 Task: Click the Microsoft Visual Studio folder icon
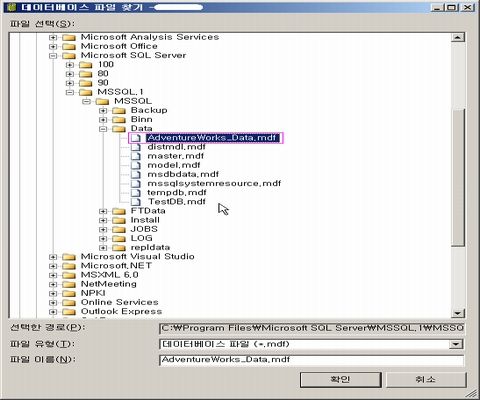click(x=69, y=257)
